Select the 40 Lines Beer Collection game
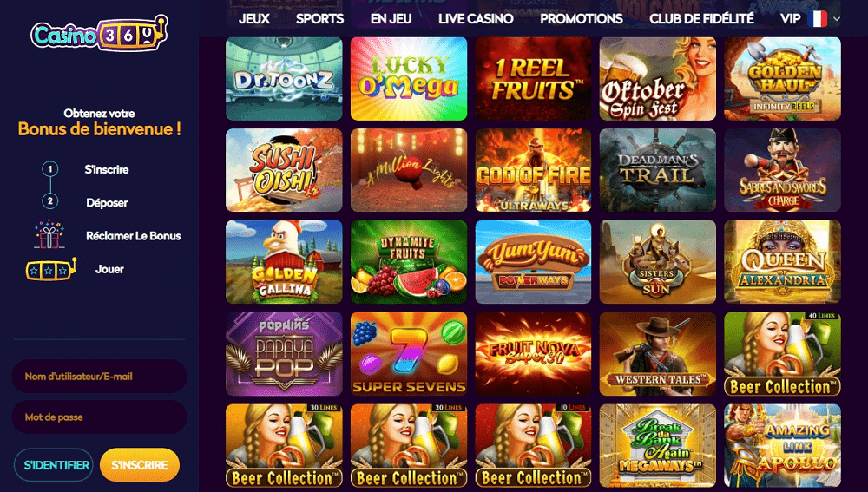868x492 pixels. tap(782, 354)
